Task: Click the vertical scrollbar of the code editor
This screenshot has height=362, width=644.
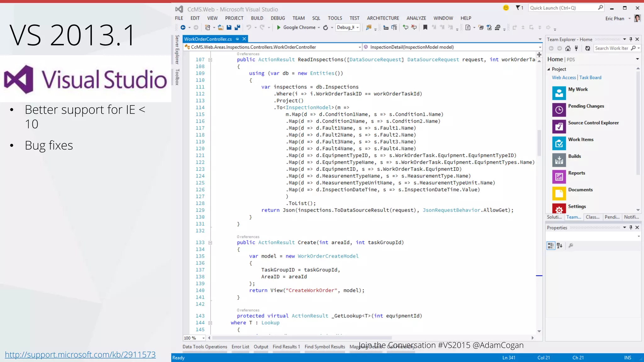Action: (539, 143)
